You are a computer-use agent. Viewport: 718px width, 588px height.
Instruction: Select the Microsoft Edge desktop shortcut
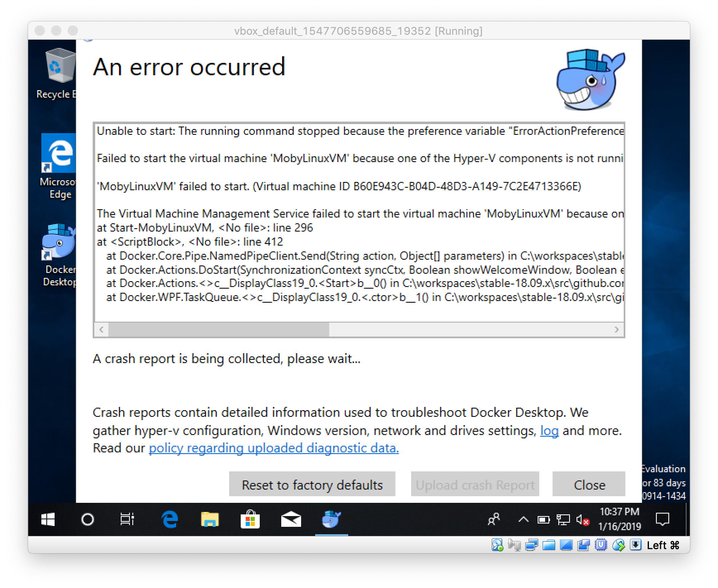59,166
